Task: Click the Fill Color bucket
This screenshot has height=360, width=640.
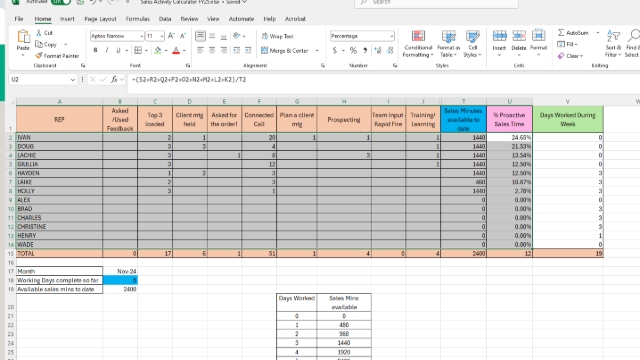Action: [158, 50]
